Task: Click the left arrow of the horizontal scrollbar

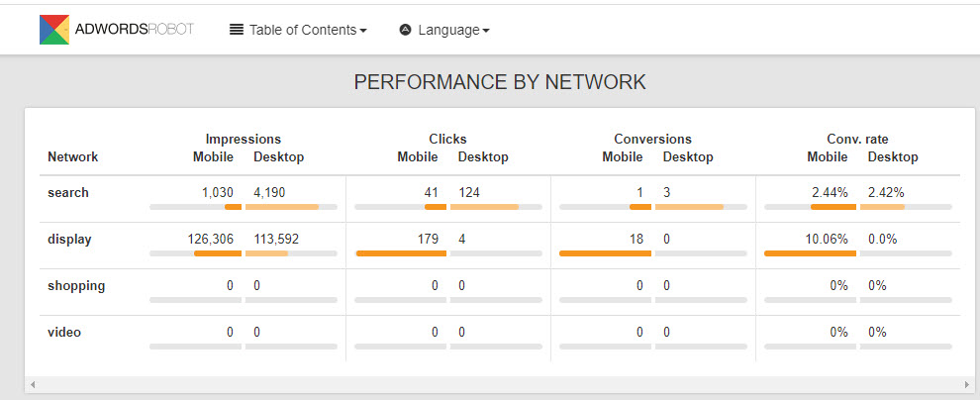Action: (33, 384)
